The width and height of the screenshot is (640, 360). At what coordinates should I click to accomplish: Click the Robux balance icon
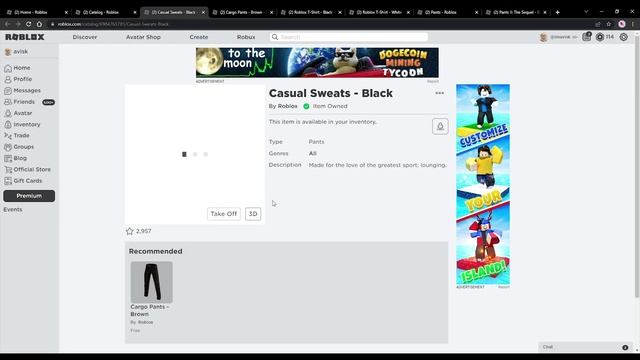(x=600, y=37)
